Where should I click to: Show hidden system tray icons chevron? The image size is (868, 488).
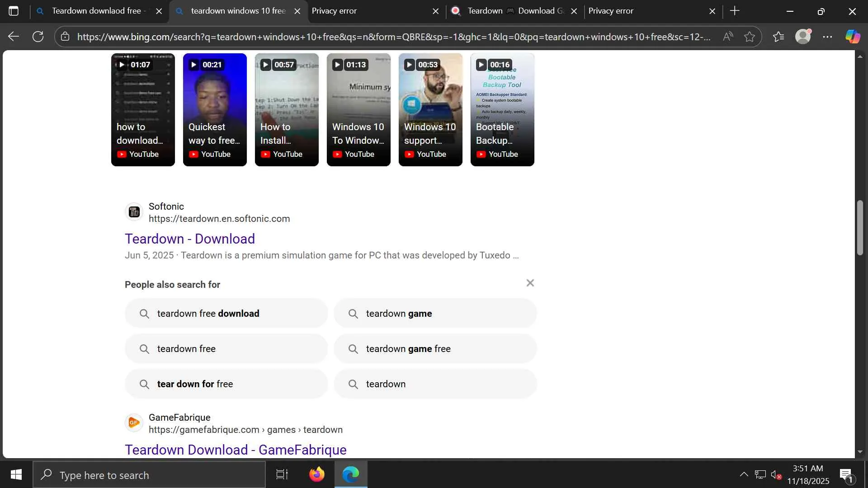click(744, 474)
